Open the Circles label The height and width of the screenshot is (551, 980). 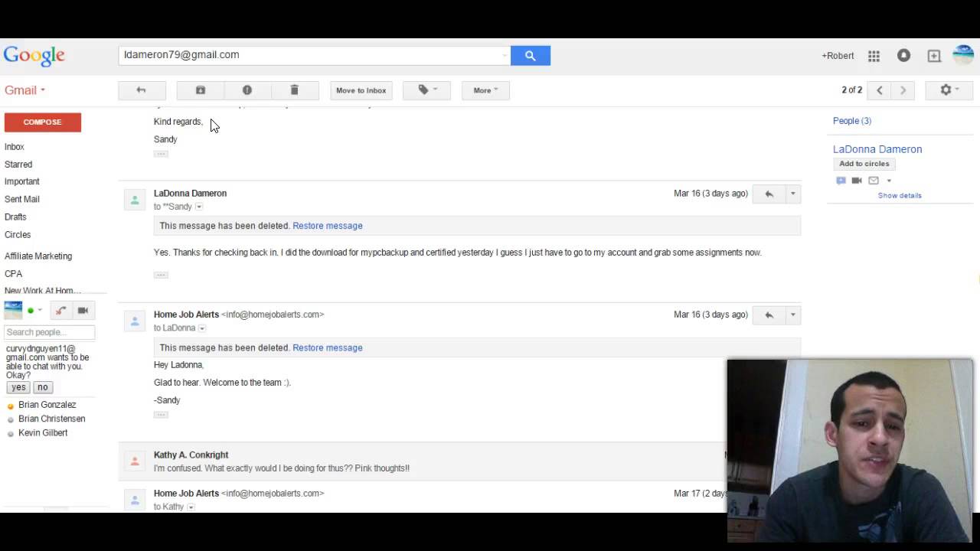[18, 235]
